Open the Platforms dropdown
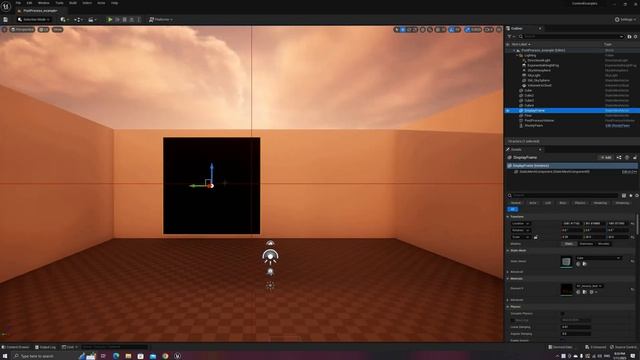 pos(161,20)
